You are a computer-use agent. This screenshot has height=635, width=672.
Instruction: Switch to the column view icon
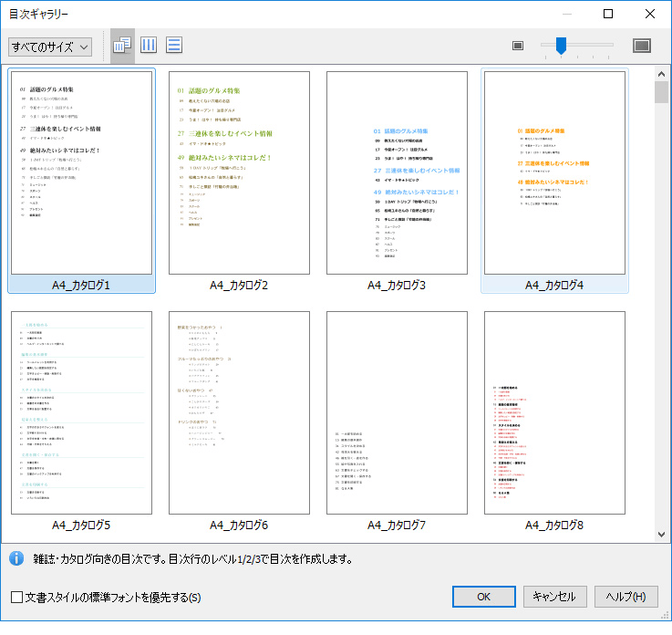click(149, 46)
